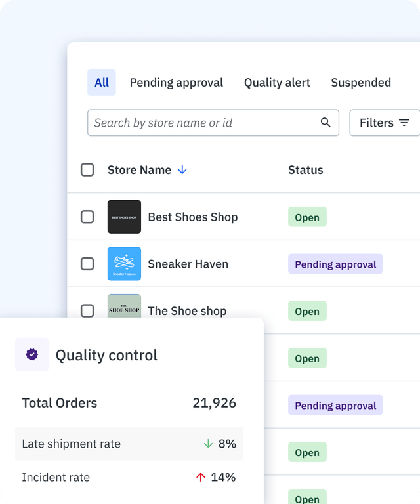Viewport: 420px width, 504px height.
Task: Click the Late shipment rate row
Action: coord(129,444)
